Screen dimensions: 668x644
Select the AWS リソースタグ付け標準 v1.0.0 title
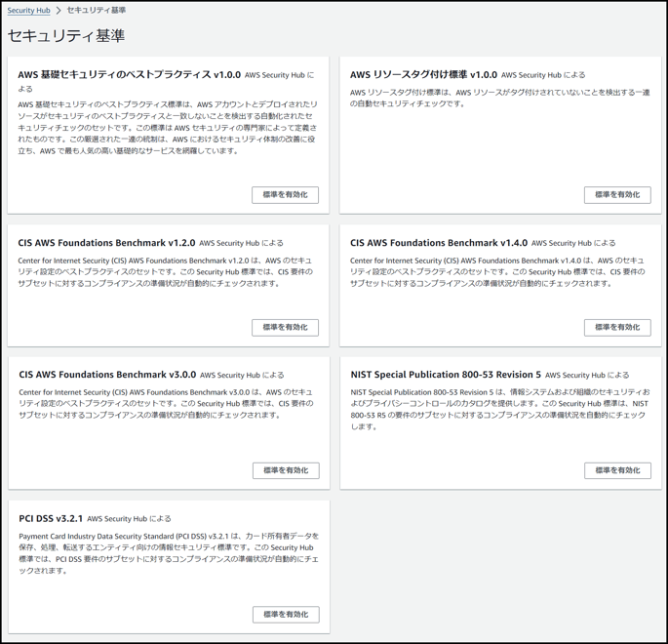coord(423,74)
